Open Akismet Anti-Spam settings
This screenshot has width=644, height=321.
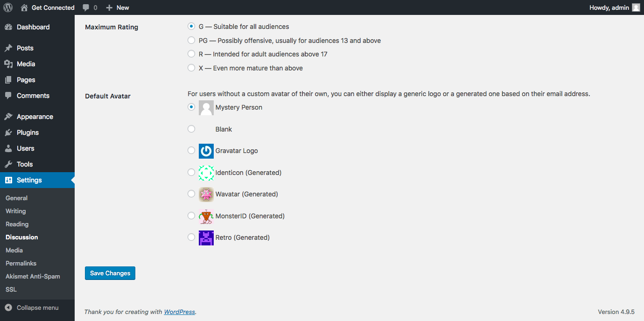(33, 276)
